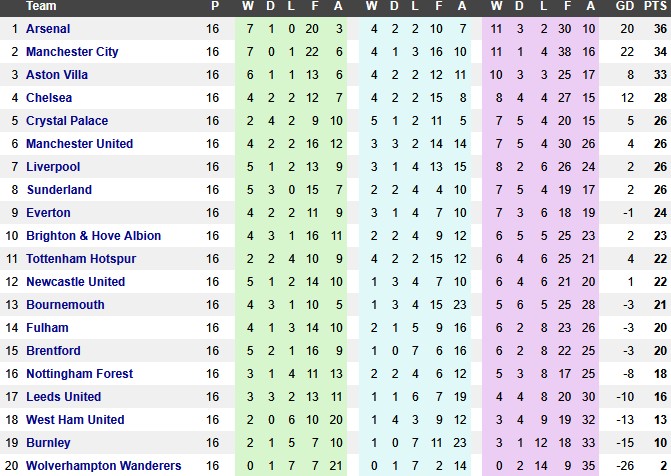The image size is (671, 476).
Task: Click on Sunderland team name
Action: [x=59, y=189]
